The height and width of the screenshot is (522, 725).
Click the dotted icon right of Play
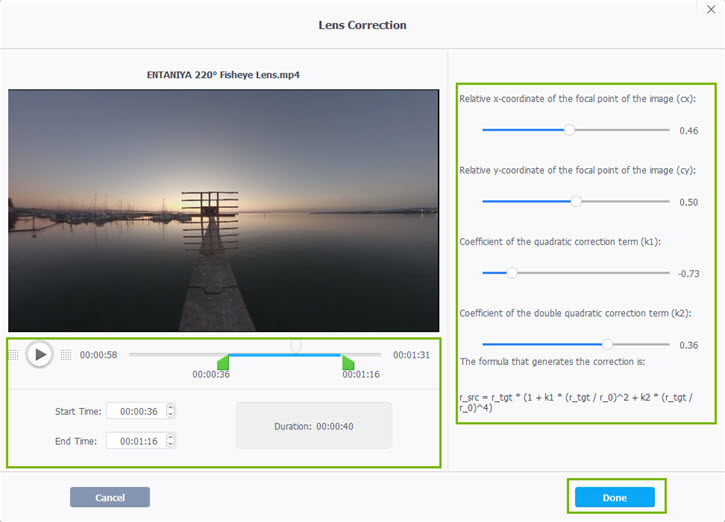click(x=66, y=355)
